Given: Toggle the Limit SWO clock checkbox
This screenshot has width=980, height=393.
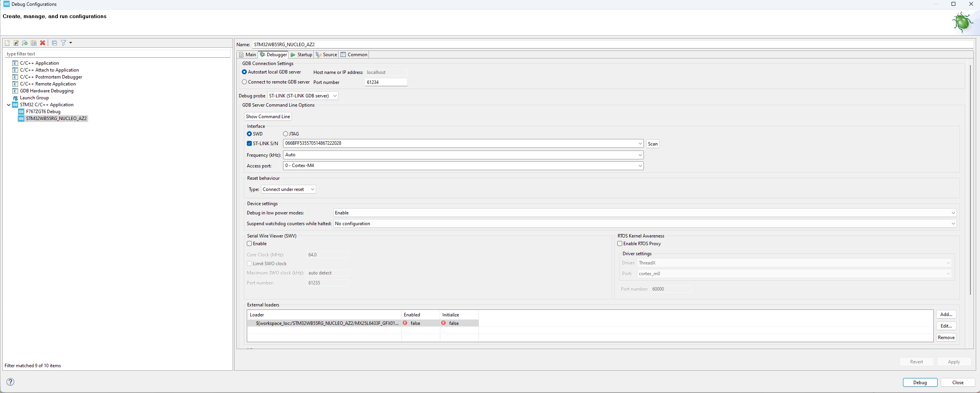Looking at the screenshot, I should pos(249,264).
